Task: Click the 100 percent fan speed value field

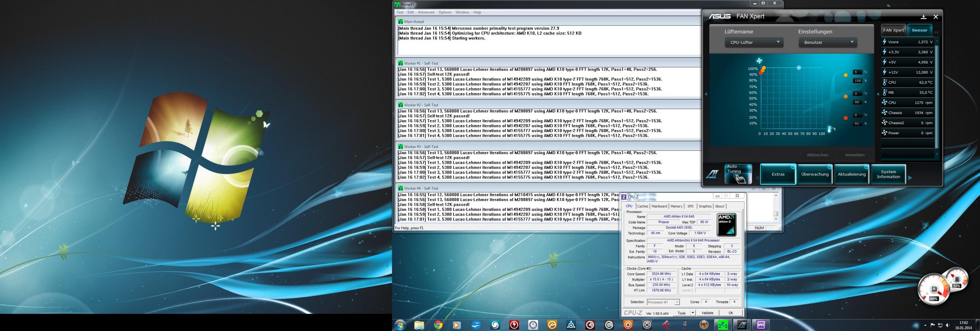Action: [858, 81]
